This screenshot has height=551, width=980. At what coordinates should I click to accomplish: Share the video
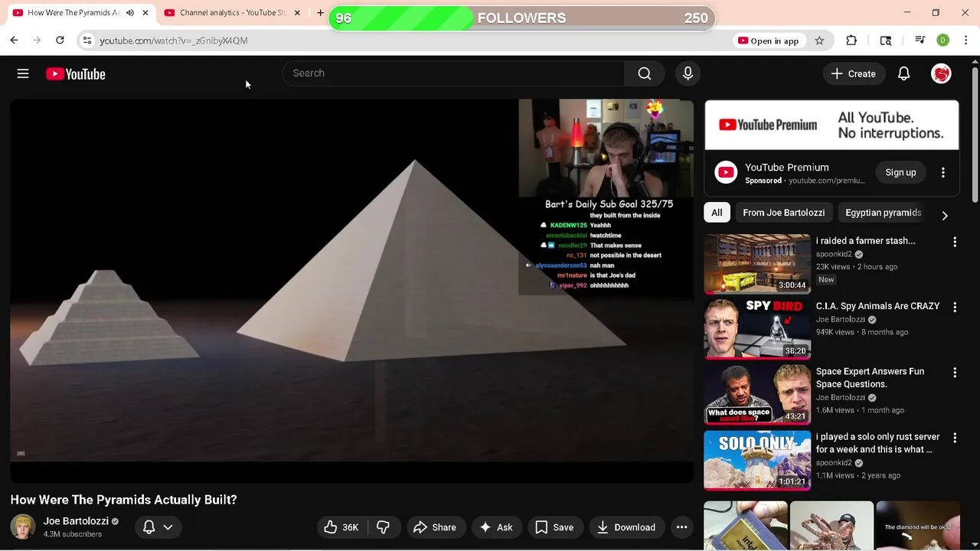435,527
